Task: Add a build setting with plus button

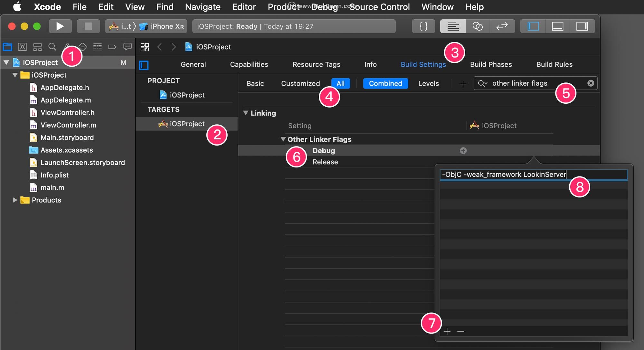Action: 463,84
